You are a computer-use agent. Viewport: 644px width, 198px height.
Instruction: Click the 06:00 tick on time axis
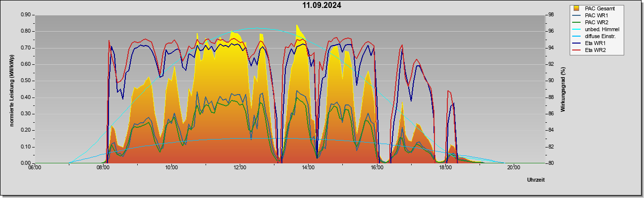(34, 167)
